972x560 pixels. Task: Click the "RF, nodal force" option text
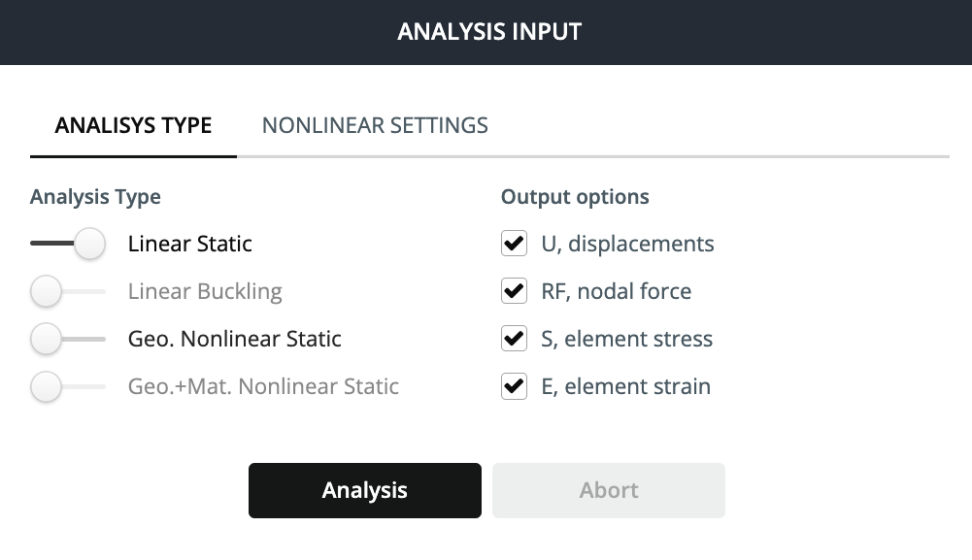616,291
